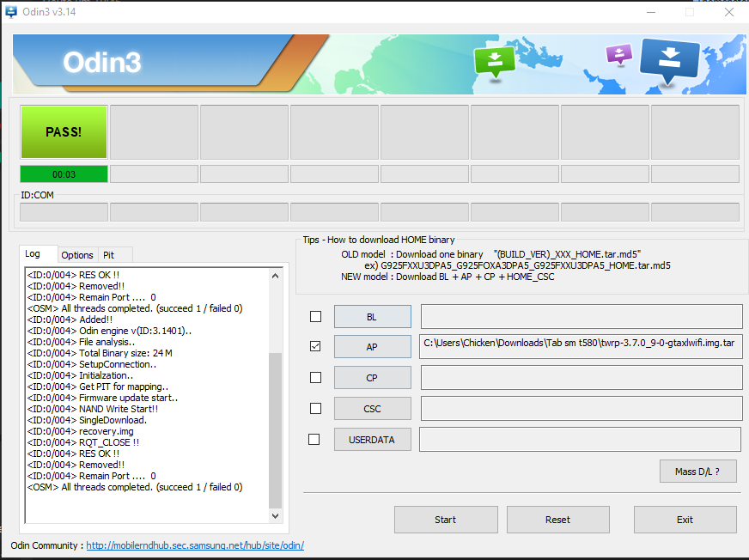The height and width of the screenshot is (560, 749).
Task: Click the green PASS! status box
Action: tap(64, 132)
